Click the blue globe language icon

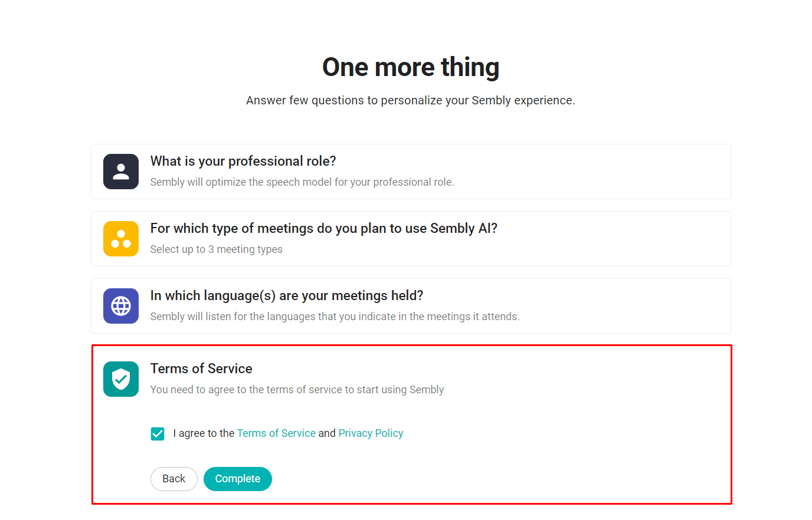[x=121, y=306]
